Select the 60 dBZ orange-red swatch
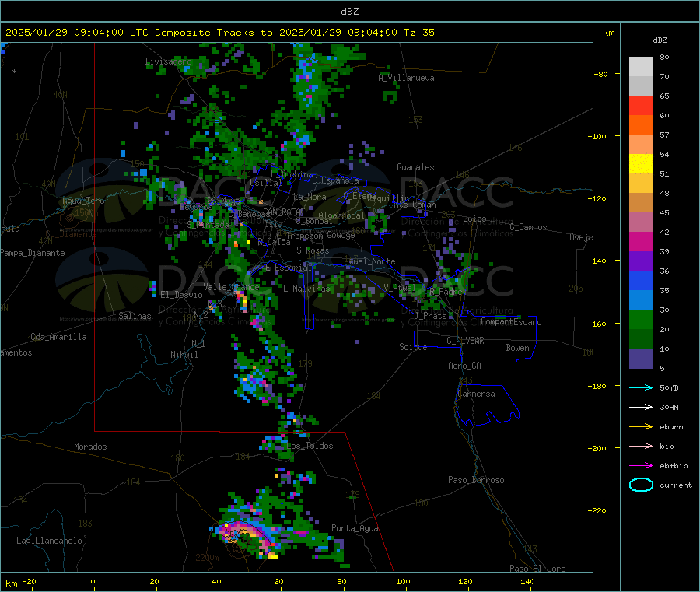The image size is (700, 592). coord(641,125)
